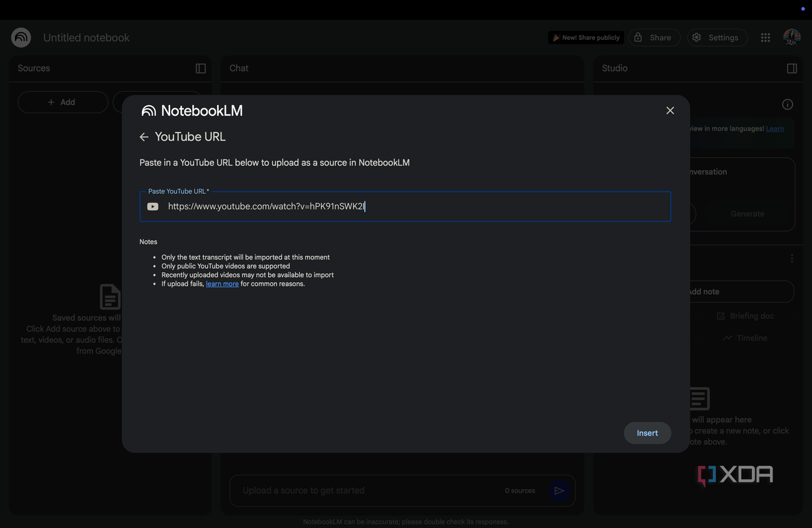Viewport: 812px width, 528px height.
Task: Click the chat send arrow button
Action: tap(559, 490)
